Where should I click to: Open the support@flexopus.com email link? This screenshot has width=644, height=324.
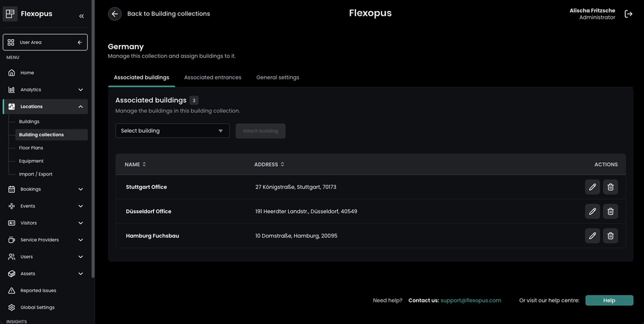click(x=471, y=300)
